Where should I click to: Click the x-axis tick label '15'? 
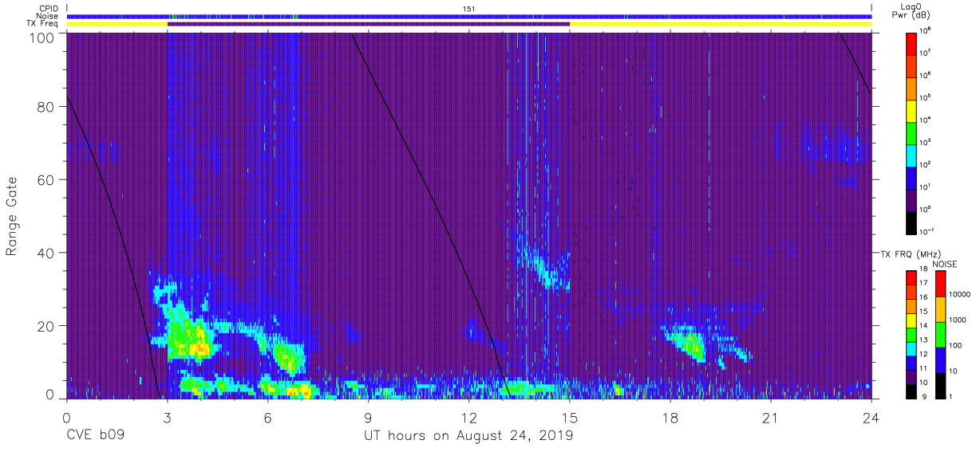point(569,417)
